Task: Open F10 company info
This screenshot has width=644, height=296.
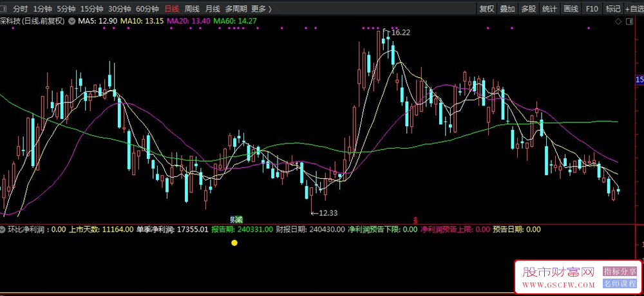Action: 592,8
